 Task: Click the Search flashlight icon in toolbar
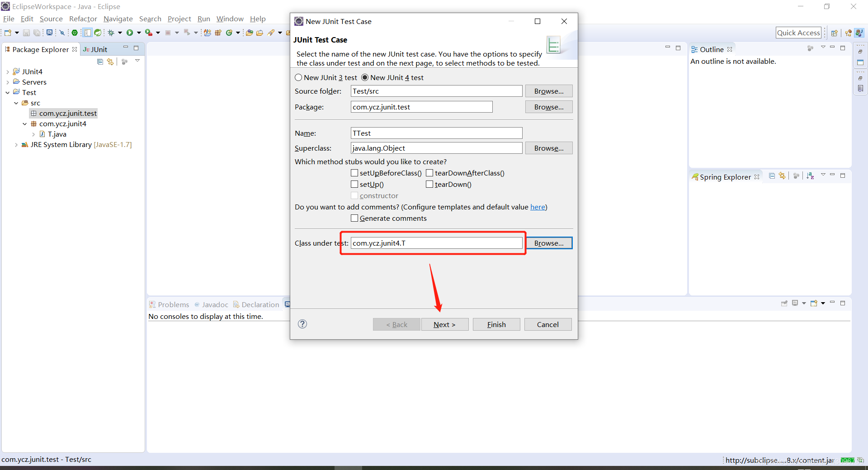pyautogui.click(x=271, y=33)
